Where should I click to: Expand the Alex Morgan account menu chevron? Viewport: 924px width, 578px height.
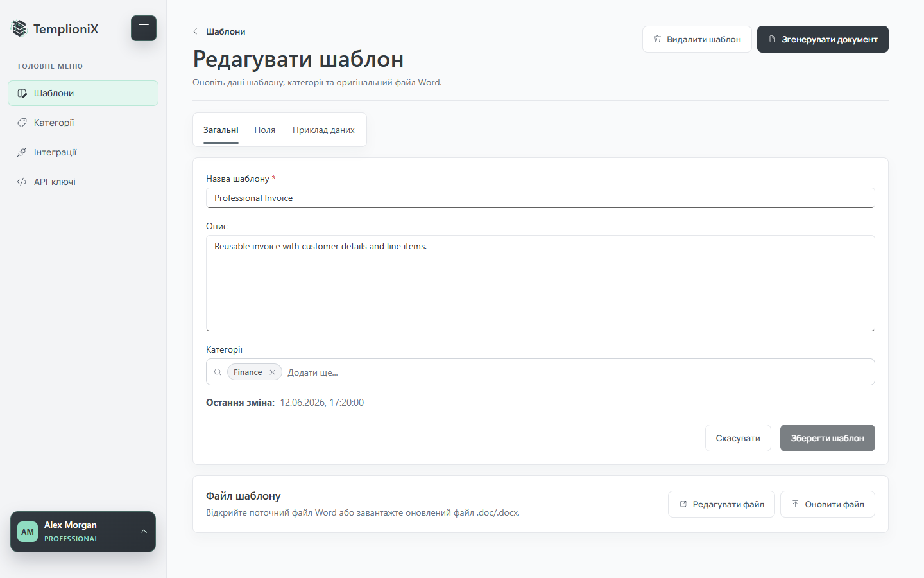tap(144, 532)
